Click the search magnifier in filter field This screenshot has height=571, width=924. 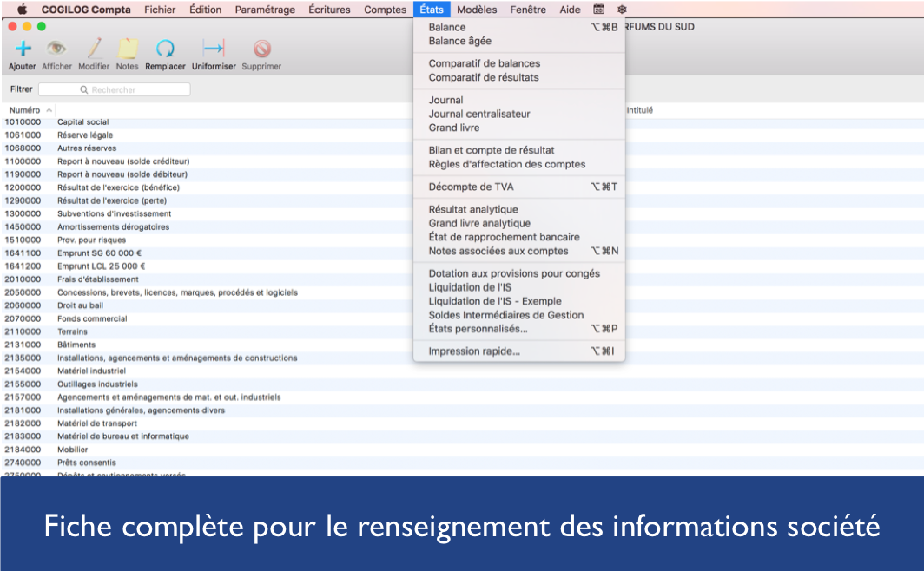coord(84,89)
